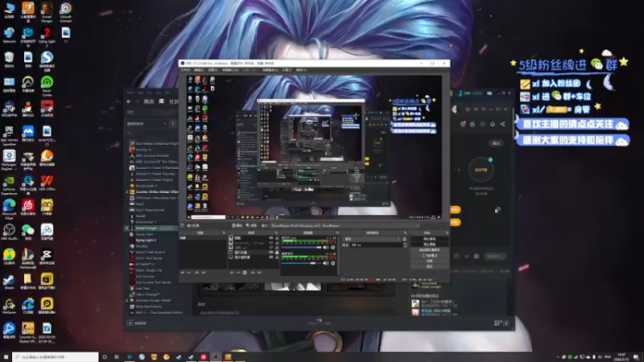
Task: Adjust first mixer channel volume slider
Action: tap(302, 248)
